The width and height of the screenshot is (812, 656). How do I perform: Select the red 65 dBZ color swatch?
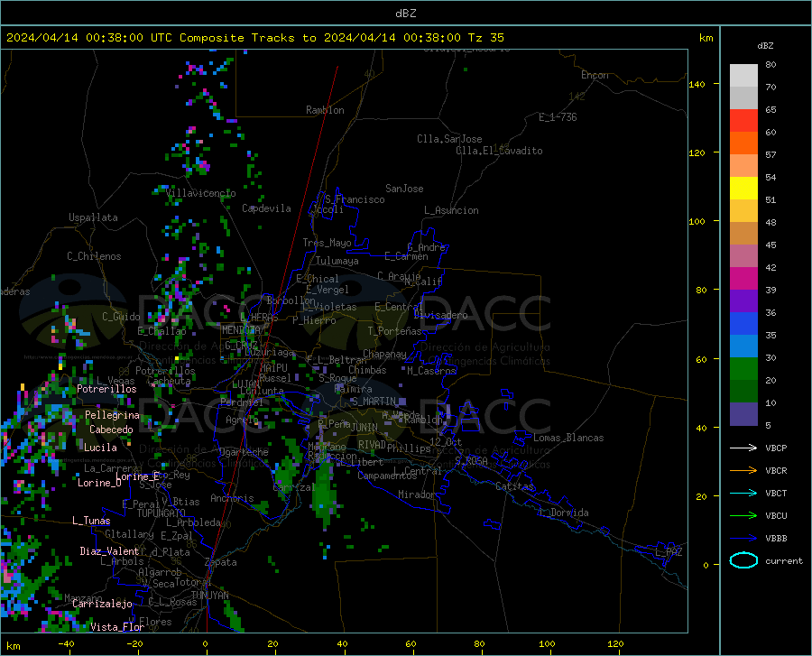[743, 120]
